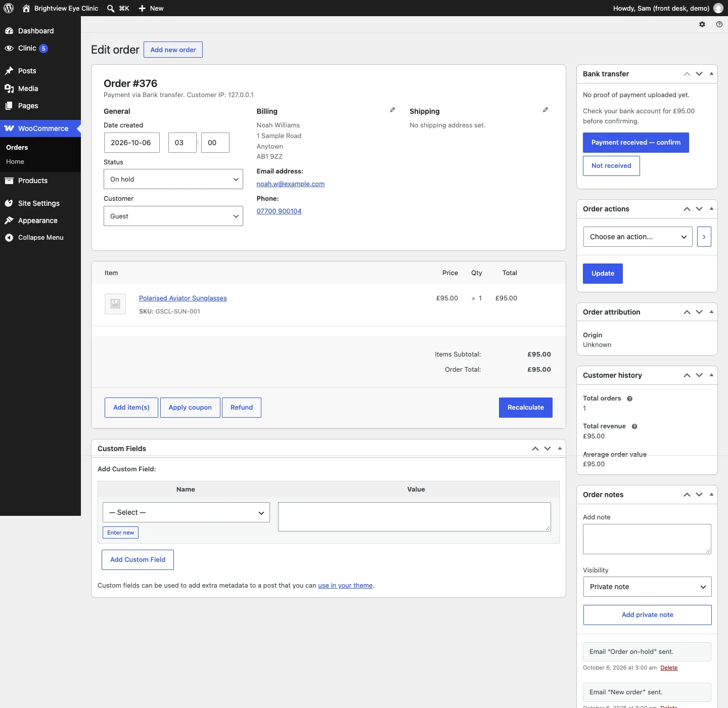
Task: Click the user avatar in top bar
Action: pos(718,8)
